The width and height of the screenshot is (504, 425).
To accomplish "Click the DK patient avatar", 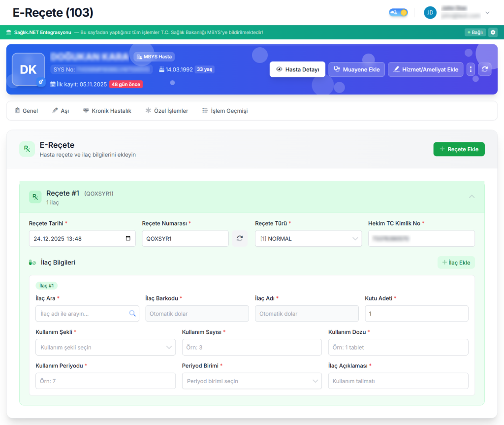I will pyautogui.click(x=28, y=69).
